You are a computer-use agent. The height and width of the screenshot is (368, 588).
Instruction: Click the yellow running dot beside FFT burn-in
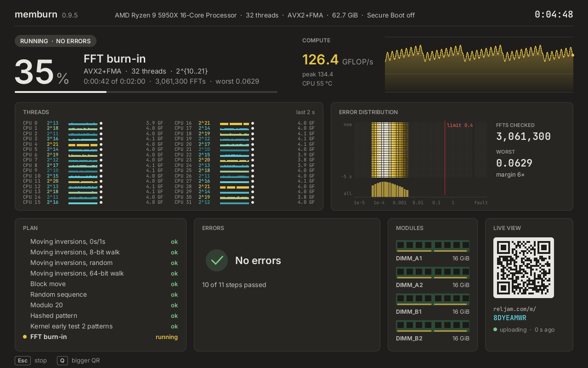coord(25,337)
